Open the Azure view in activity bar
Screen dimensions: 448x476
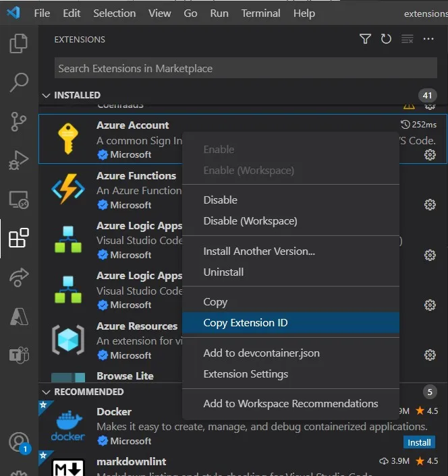pos(19,316)
